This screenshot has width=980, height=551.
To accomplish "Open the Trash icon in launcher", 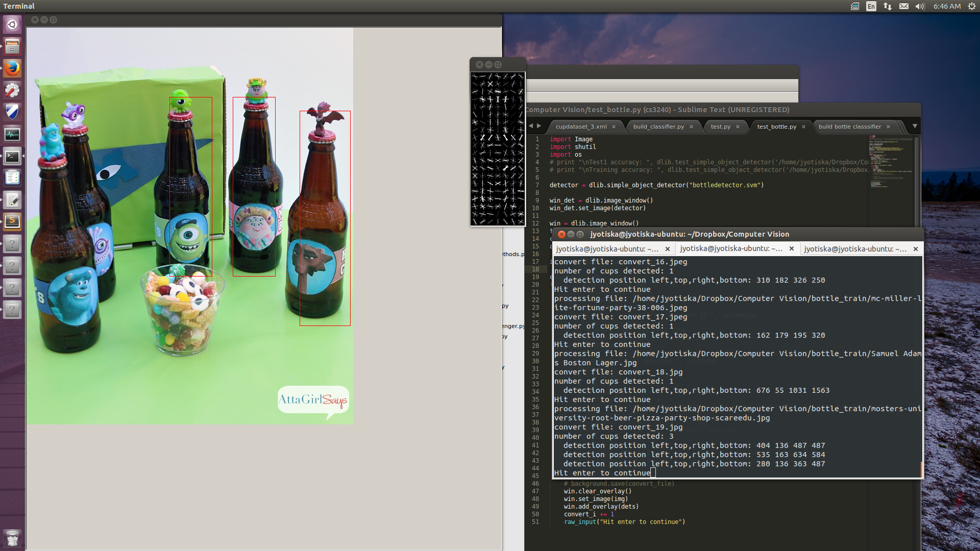I will (12, 538).
